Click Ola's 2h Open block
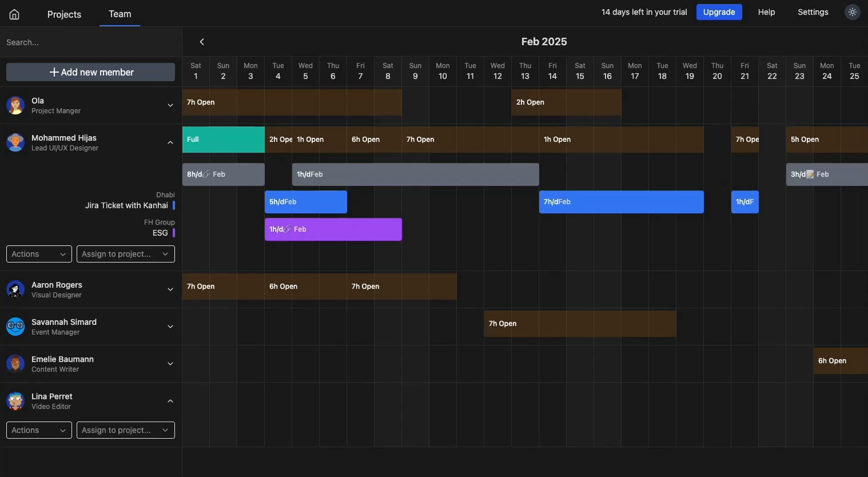 pos(567,102)
